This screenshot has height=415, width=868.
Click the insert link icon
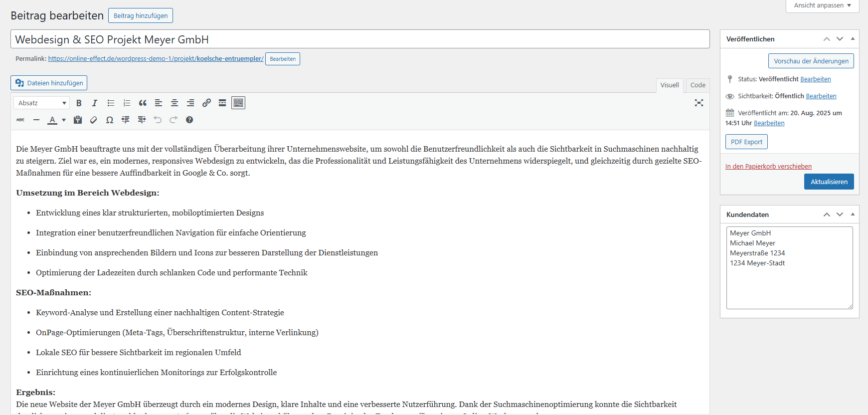(206, 103)
